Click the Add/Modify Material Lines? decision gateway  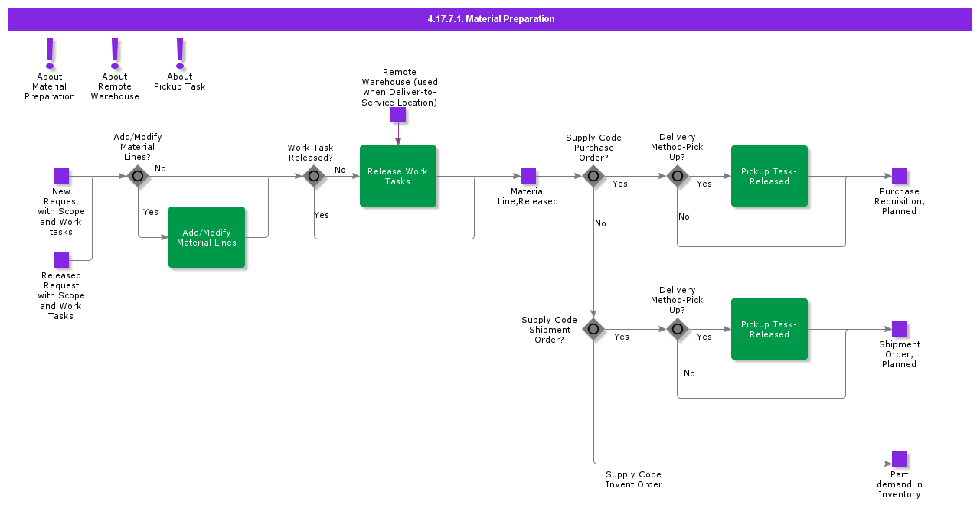138,176
